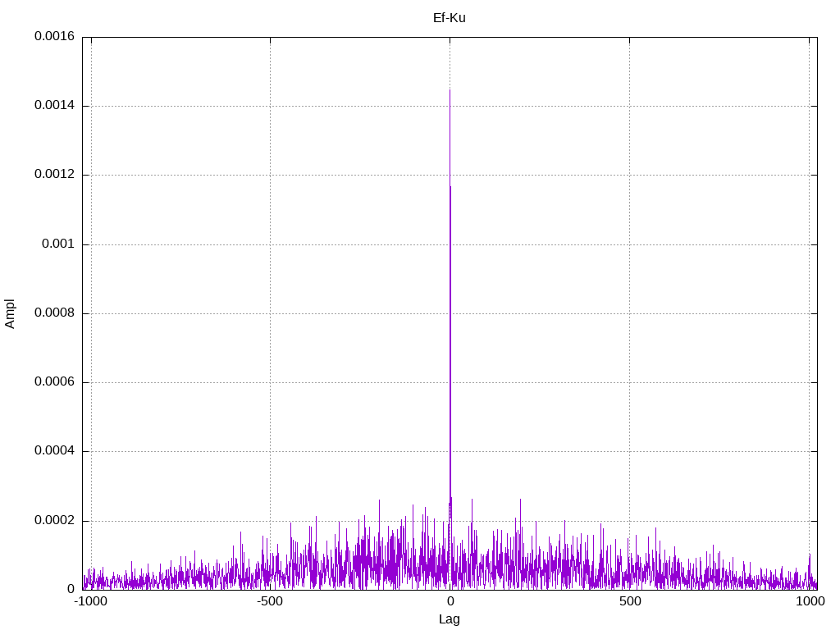Click y-axis tick label 0.0014

tap(54, 105)
